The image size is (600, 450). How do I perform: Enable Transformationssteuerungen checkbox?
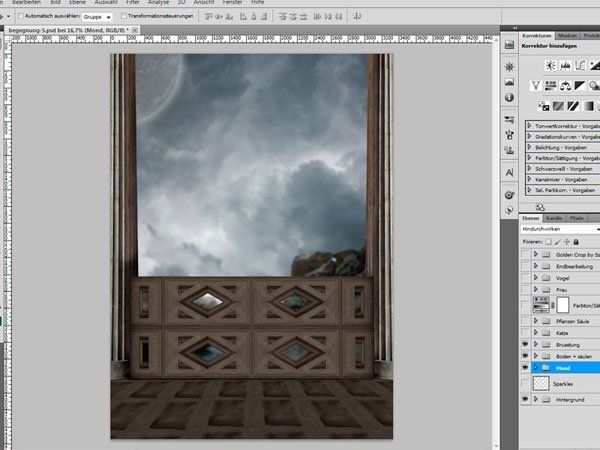point(124,16)
